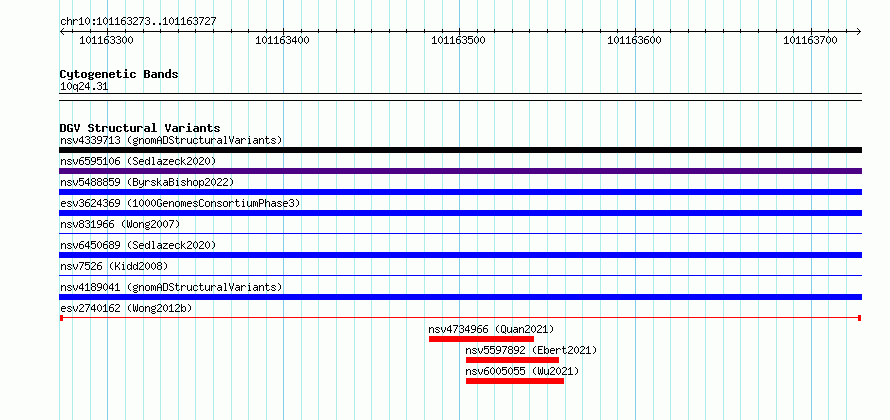Open the nsv6005055 (Wu2021) label
The image size is (890, 420).
tap(522, 371)
